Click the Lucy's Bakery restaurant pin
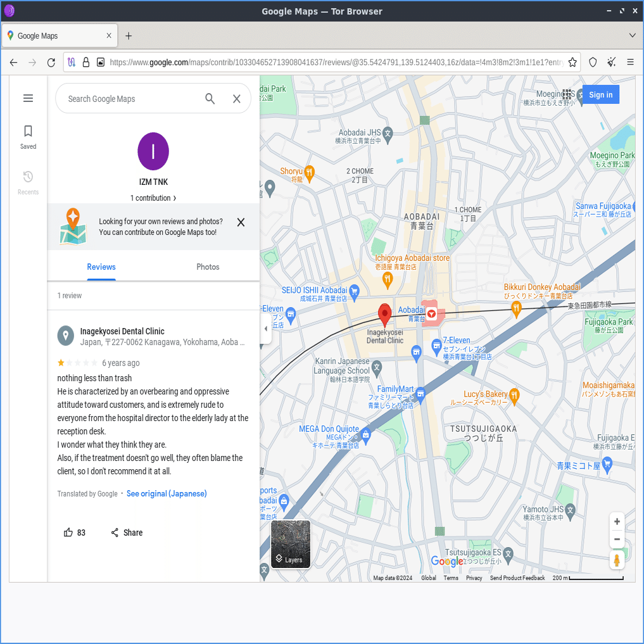The width and height of the screenshot is (644, 644). 514,396
